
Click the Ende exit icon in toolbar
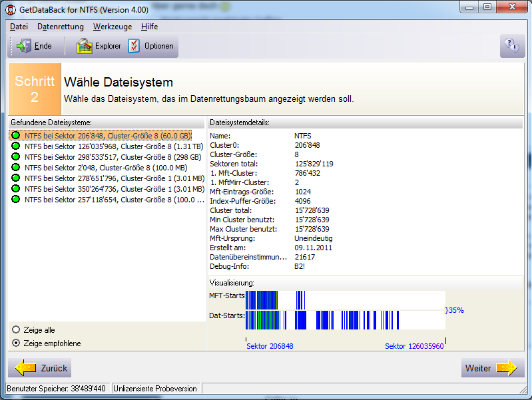pyautogui.click(x=24, y=46)
